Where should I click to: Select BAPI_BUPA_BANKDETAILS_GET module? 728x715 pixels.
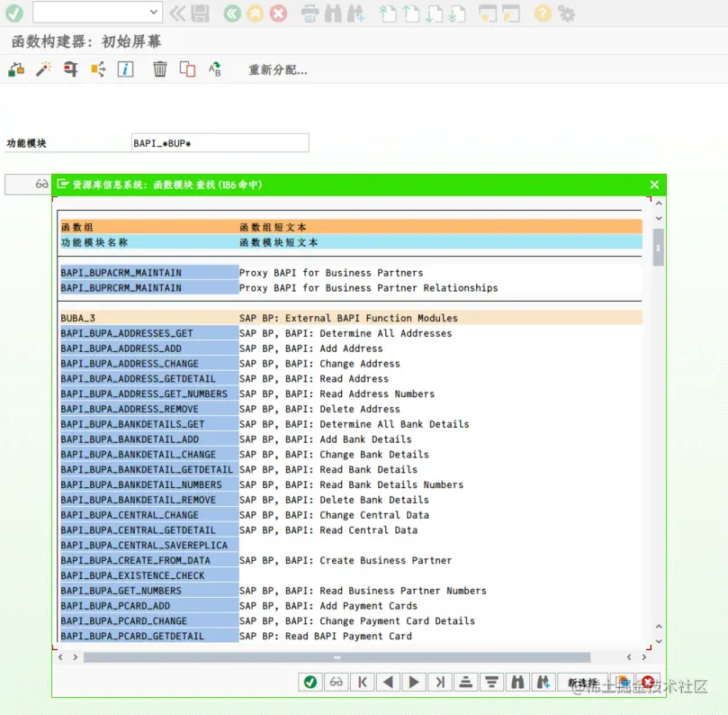(149, 424)
